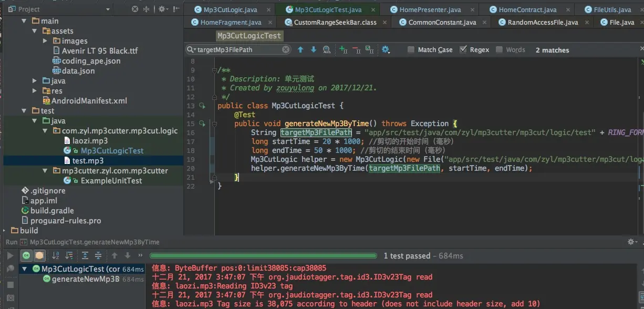
Task: Collapse the main folder in project tree
Action: click(24, 21)
